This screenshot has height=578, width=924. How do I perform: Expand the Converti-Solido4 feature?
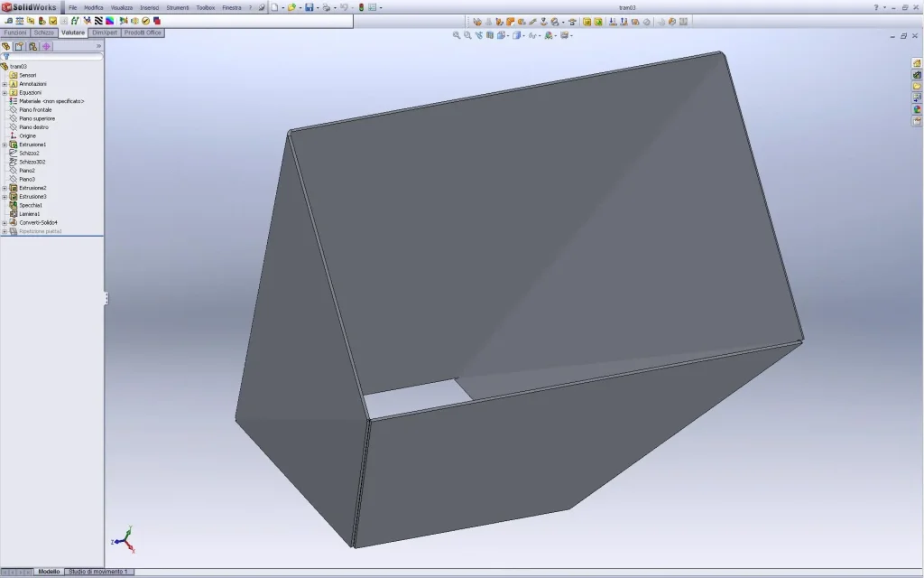point(5,223)
